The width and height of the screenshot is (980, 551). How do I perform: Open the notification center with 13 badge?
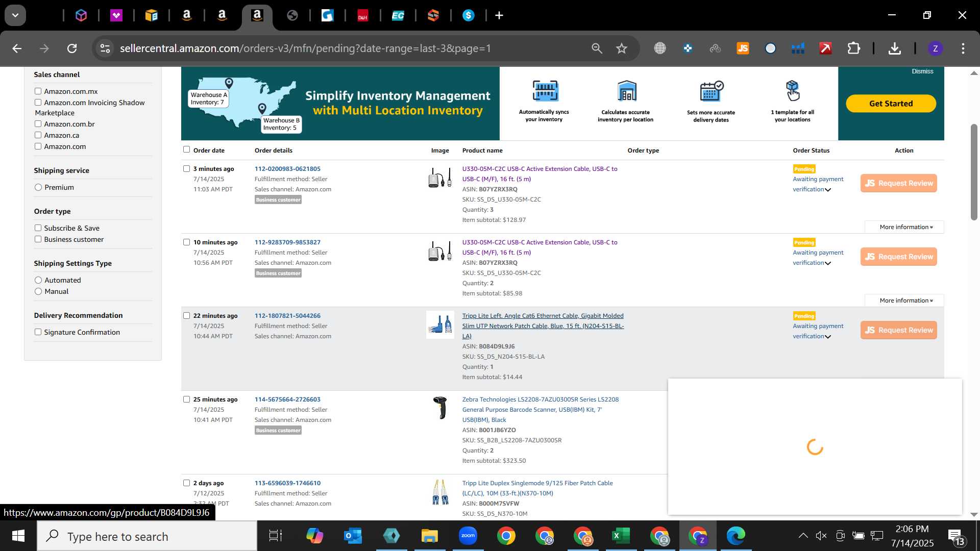(956, 537)
